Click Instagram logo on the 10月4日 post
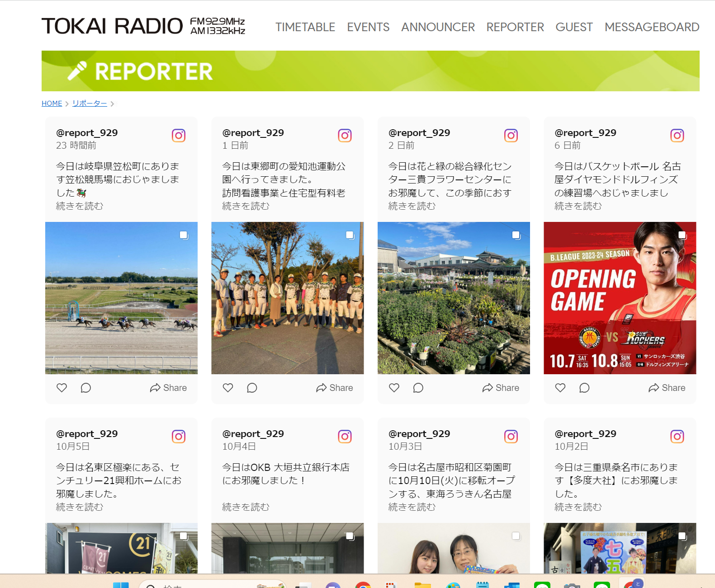The width and height of the screenshot is (715, 588). 345,437
